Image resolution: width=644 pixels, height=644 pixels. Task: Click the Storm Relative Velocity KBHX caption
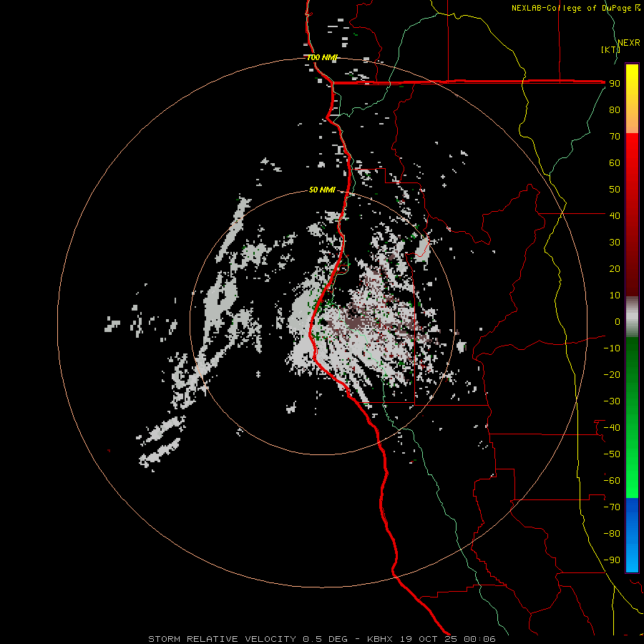(322, 639)
